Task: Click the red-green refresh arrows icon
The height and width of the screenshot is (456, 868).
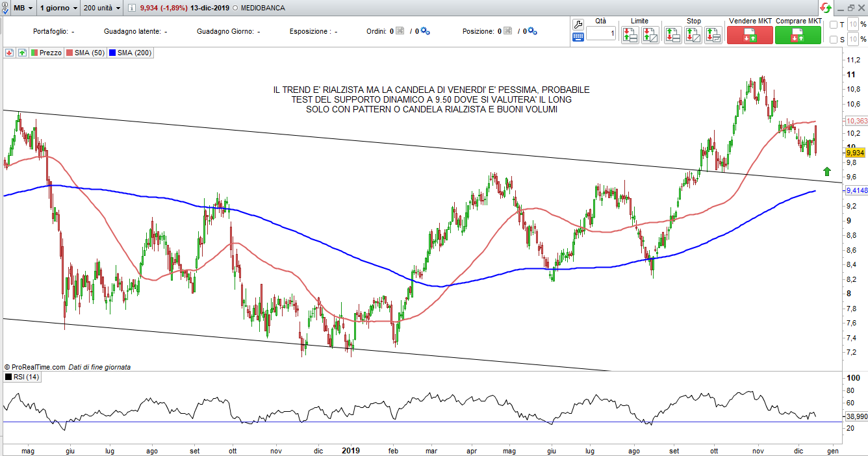Action: click(825, 8)
